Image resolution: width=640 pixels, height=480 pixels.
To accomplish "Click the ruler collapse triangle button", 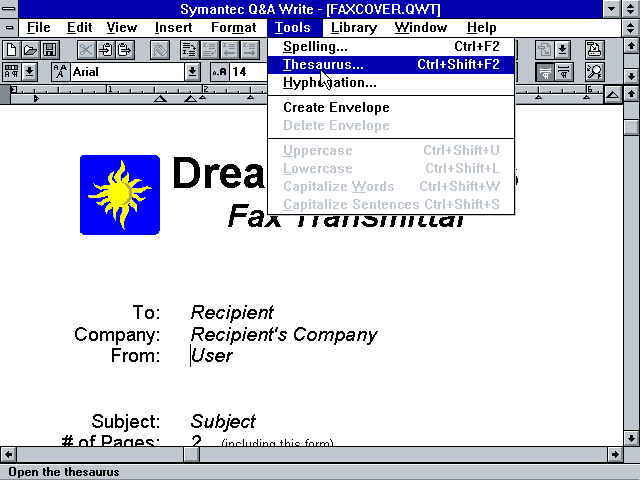I will (613, 95).
